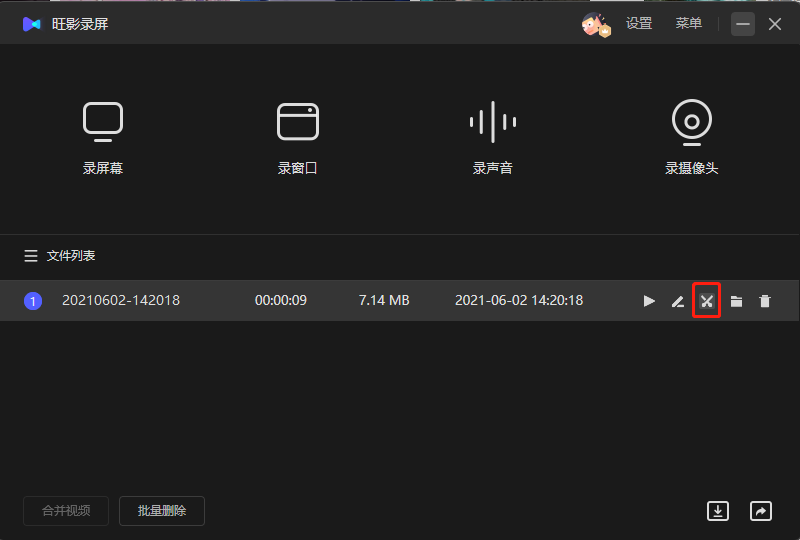Click the 合并视频 button
Screen dimensions: 800x540
(66, 511)
